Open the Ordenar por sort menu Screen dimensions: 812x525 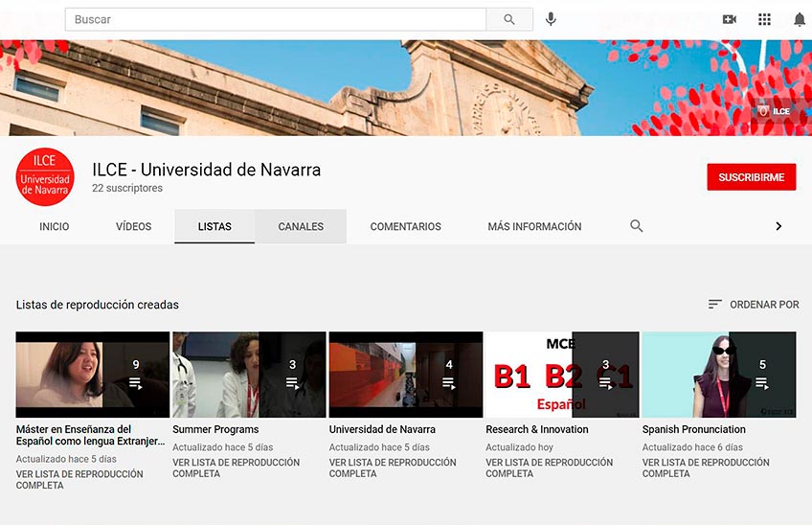754,305
